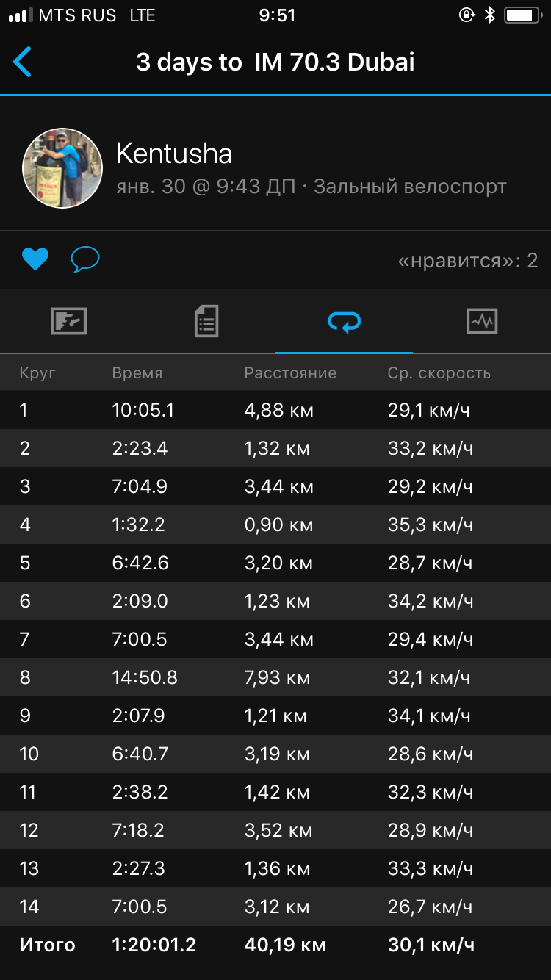Tap the Время column header
551x980 pixels.
point(137,373)
